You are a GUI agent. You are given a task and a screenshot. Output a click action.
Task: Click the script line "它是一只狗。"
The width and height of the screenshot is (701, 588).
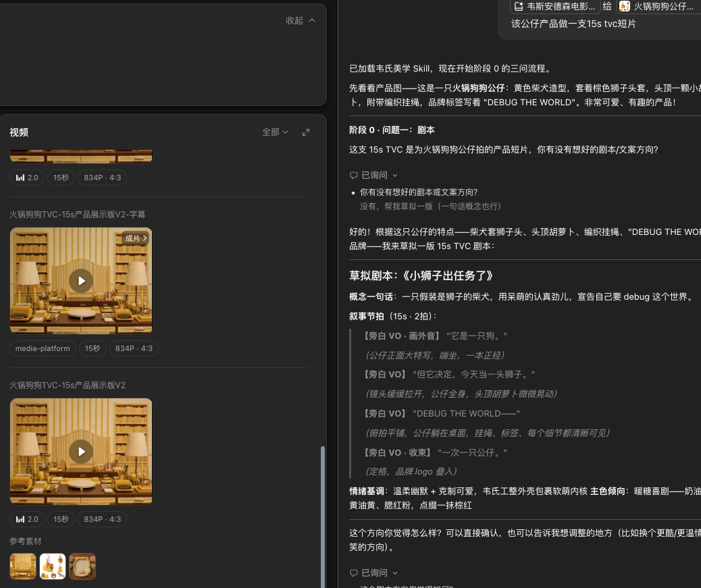[477, 336]
